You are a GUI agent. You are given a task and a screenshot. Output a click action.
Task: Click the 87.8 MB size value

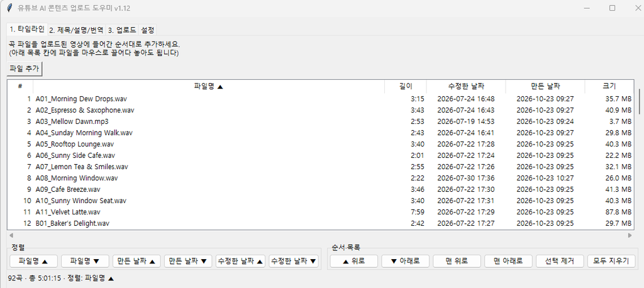pos(619,212)
